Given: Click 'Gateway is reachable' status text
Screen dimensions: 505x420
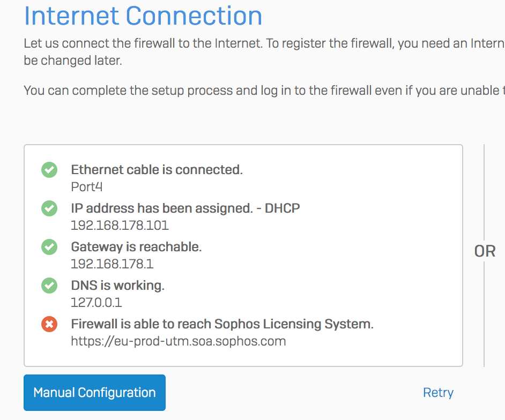Looking at the screenshot, I should (136, 247).
